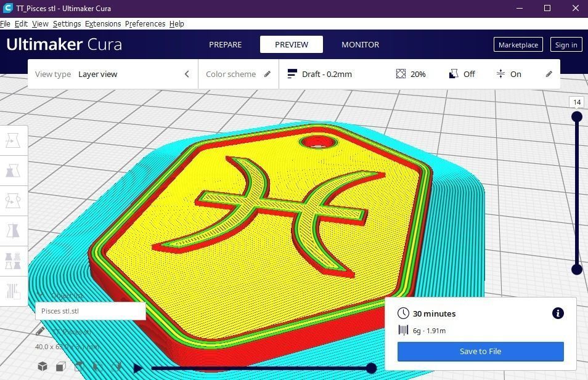Viewport: 588px width, 380px height.
Task: Select the Move tool in left toolbar
Action: [13, 140]
